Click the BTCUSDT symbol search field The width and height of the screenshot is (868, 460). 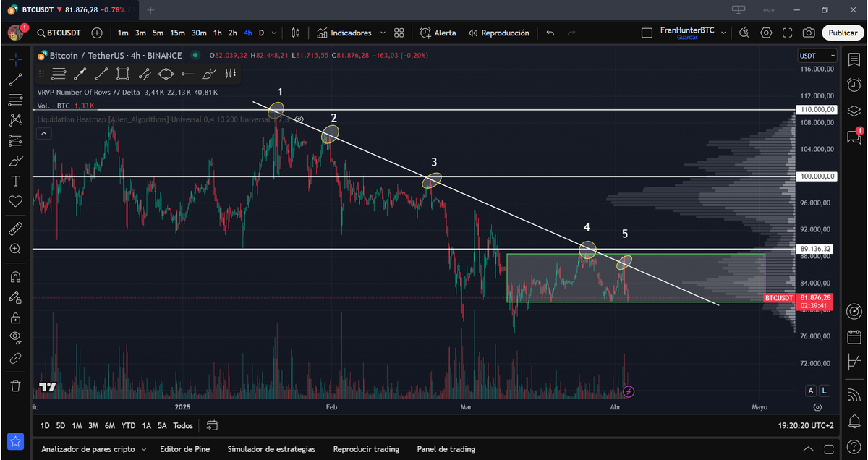pos(59,33)
